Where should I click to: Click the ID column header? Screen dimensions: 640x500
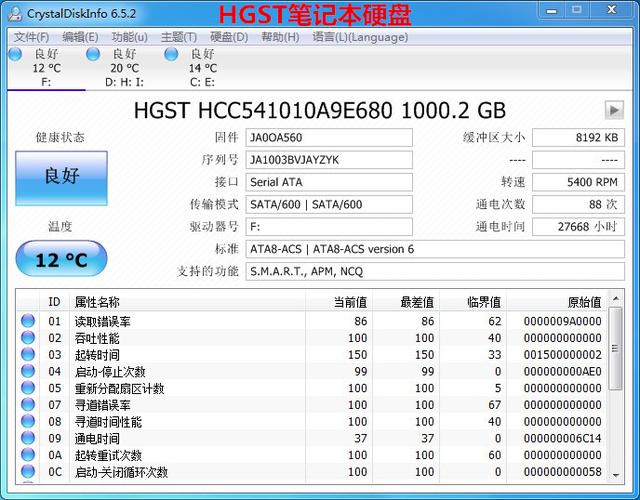point(55,302)
